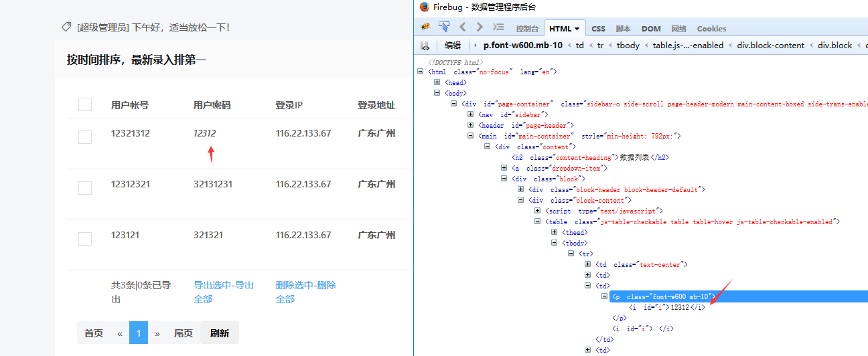Expand the head node in HTML tree
The width and height of the screenshot is (868, 356).
[437, 82]
